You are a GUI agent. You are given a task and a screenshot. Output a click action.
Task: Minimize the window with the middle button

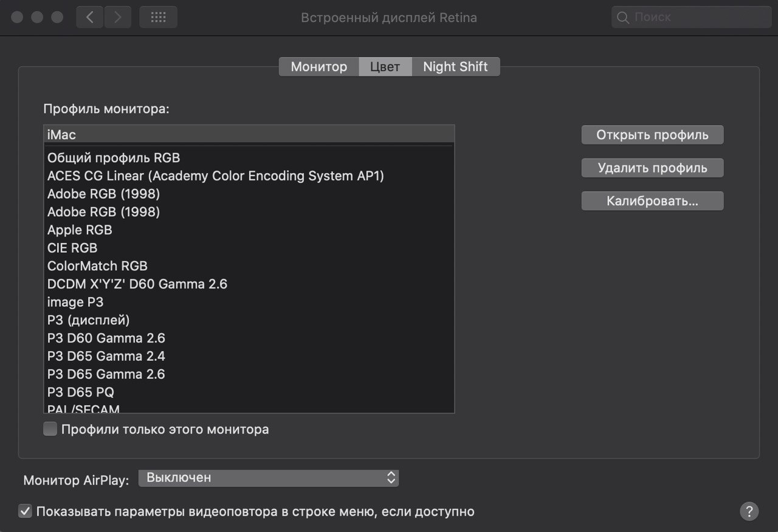[37, 17]
